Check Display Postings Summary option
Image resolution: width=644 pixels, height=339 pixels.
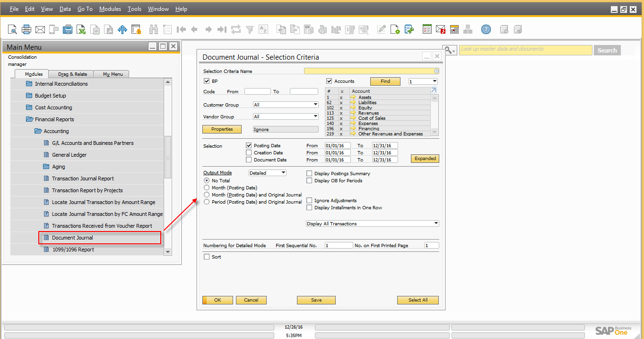pyautogui.click(x=309, y=174)
